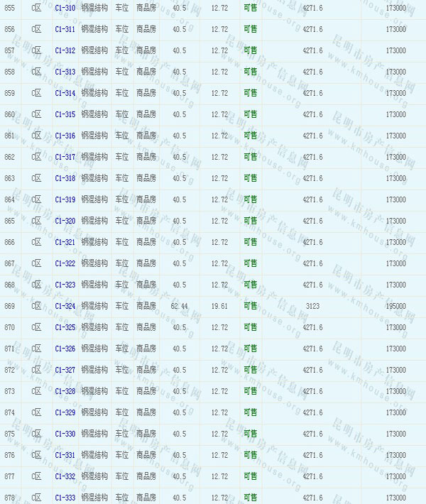Click the 62.44 area value cell

pyautogui.click(x=179, y=306)
